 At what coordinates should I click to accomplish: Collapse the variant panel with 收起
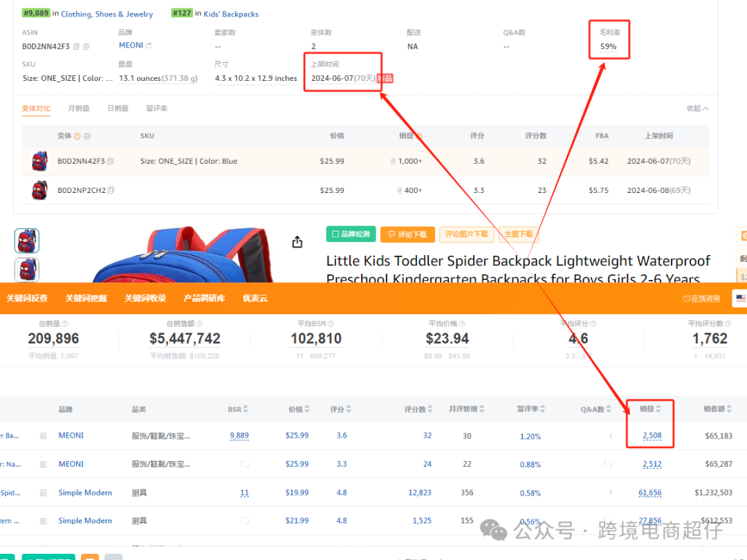click(697, 109)
